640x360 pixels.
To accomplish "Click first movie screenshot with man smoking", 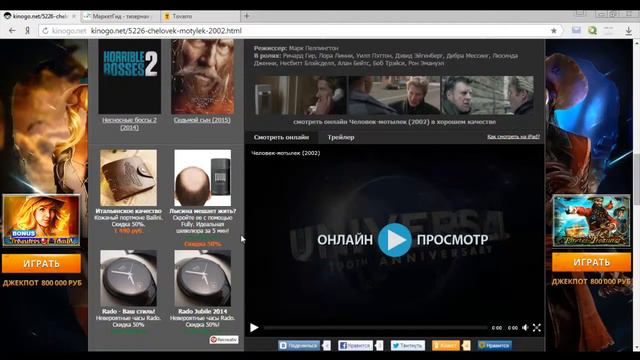I will coord(300,95).
